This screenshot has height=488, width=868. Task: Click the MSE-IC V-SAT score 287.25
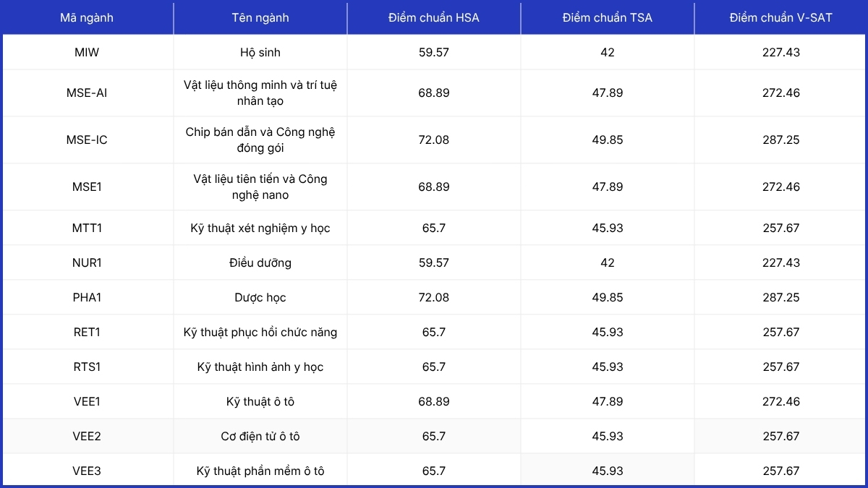pyautogui.click(x=781, y=140)
